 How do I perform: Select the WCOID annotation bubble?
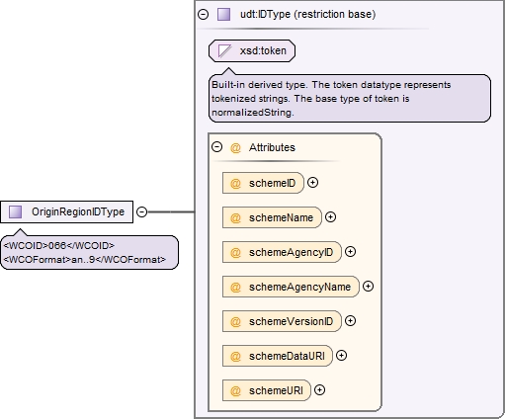click(x=89, y=253)
